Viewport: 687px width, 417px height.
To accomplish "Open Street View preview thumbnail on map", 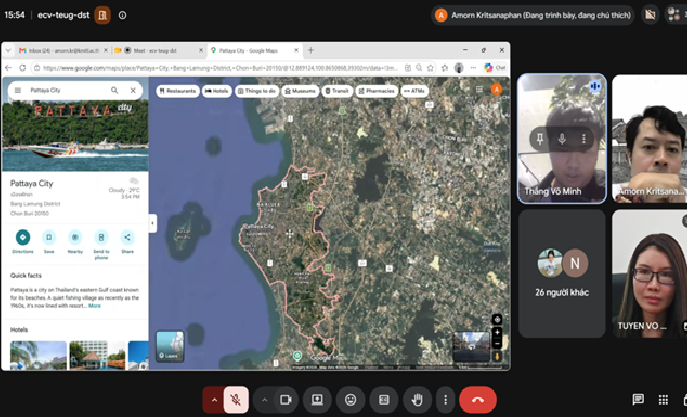I will point(471,346).
